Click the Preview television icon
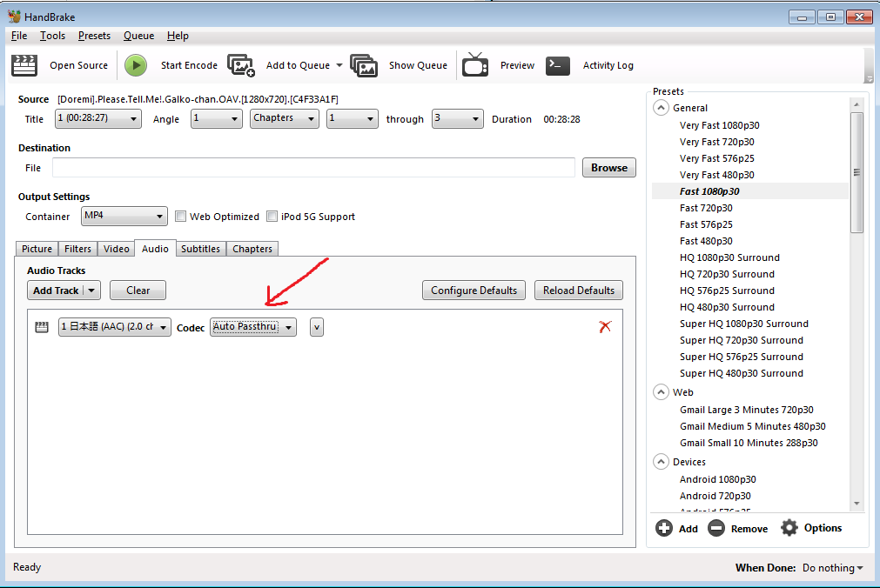Image resolution: width=880 pixels, height=588 pixels. [x=475, y=65]
